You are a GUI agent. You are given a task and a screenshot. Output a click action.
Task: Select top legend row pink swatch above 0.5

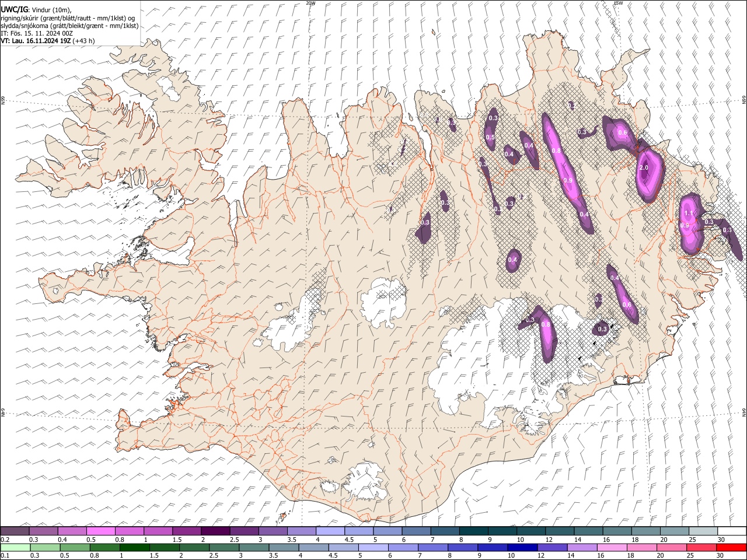100,531
